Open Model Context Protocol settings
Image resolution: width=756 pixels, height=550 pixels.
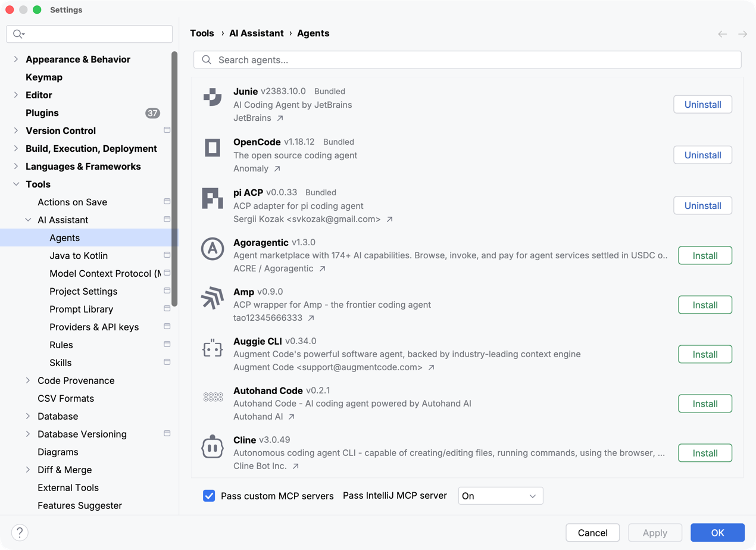click(105, 274)
